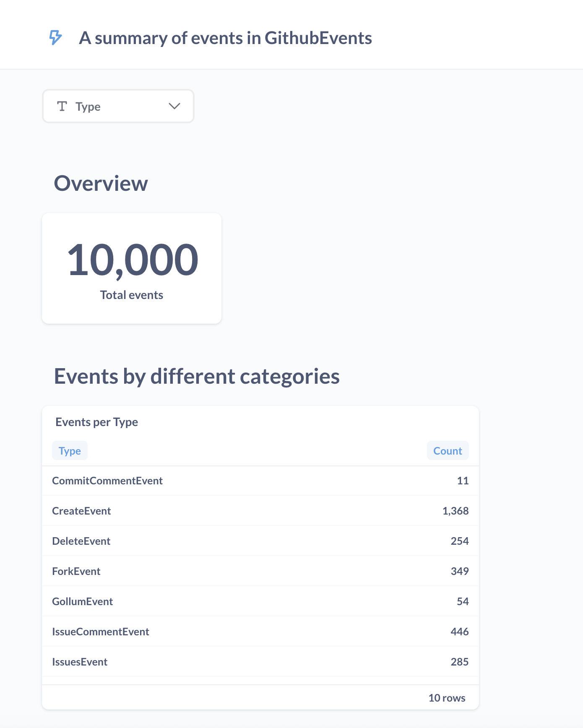Open the 'Events per Type' card title
This screenshot has height=728, width=583.
pyautogui.click(x=96, y=422)
